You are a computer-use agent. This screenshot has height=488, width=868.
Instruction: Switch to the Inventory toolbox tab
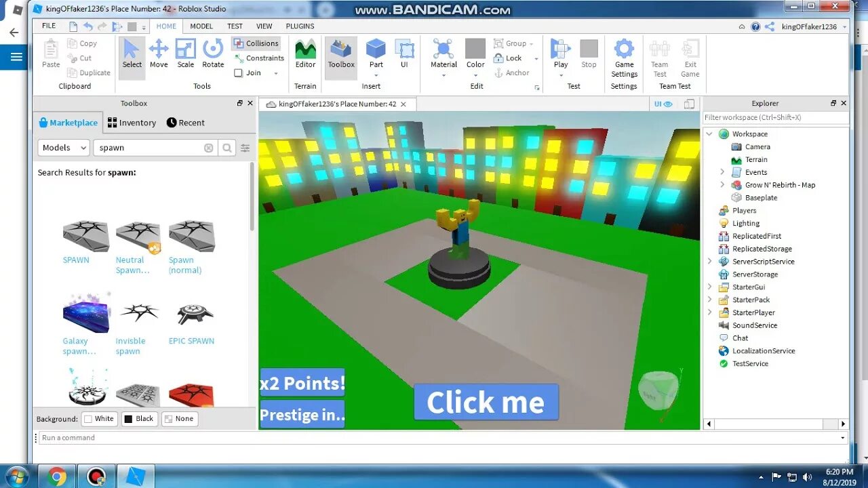[x=132, y=123]
